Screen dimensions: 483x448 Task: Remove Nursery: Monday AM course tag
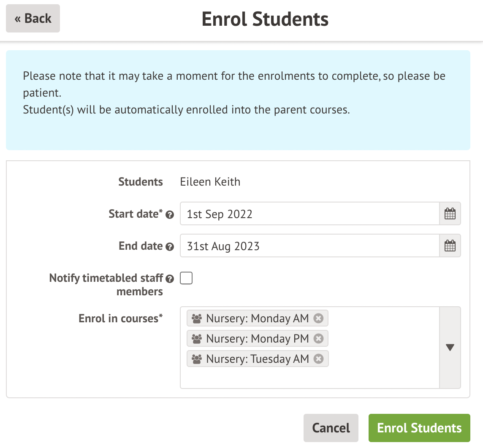[319, 318]
